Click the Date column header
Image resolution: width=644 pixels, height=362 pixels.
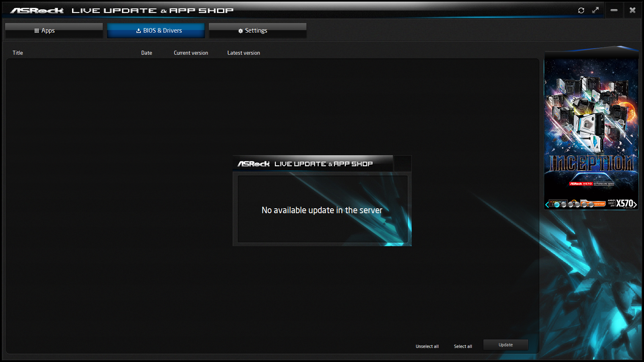[x=147, y=53]
